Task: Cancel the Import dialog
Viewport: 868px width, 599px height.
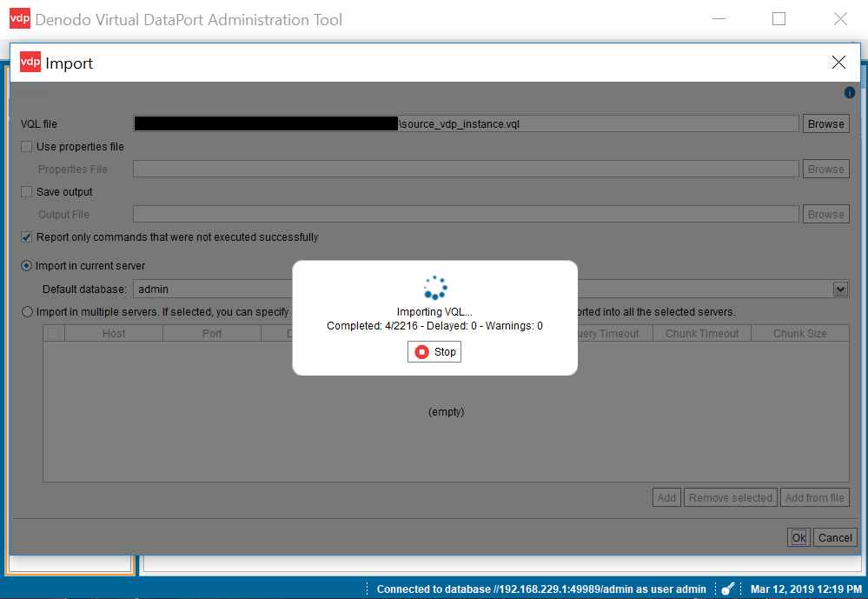Action: (835, 537)
